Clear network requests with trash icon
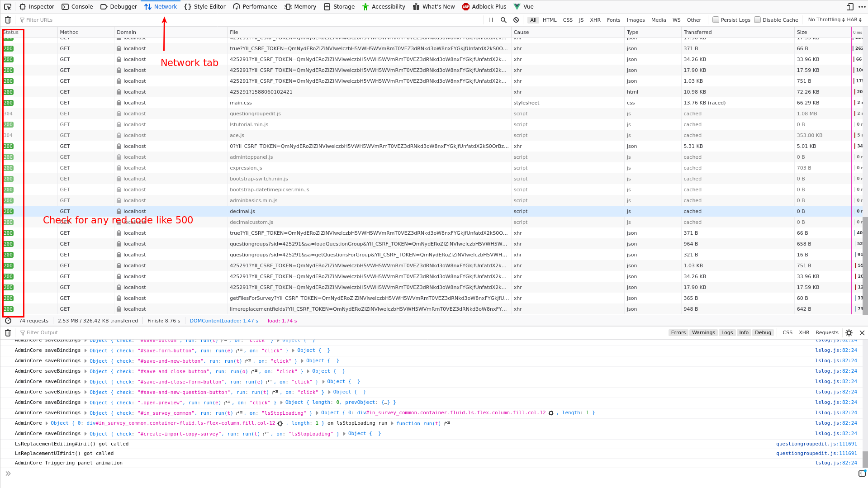Screen dimensions: 868x488 (x=8, y=20)
